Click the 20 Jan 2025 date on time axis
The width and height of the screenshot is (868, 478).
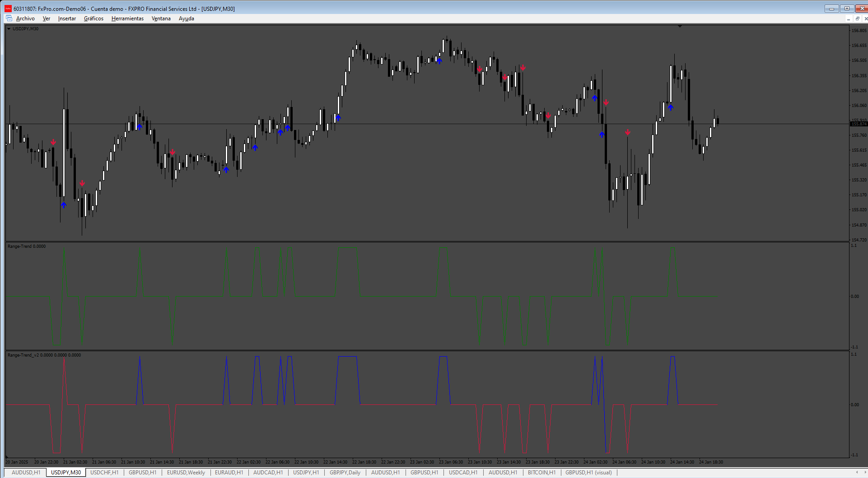pos(17,462)
